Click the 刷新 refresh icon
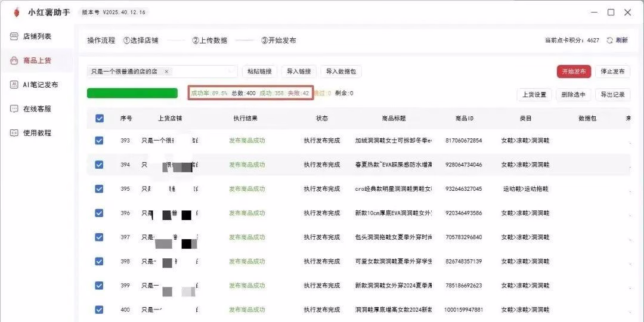Screen dimensions: 644x322 [609, 41]
